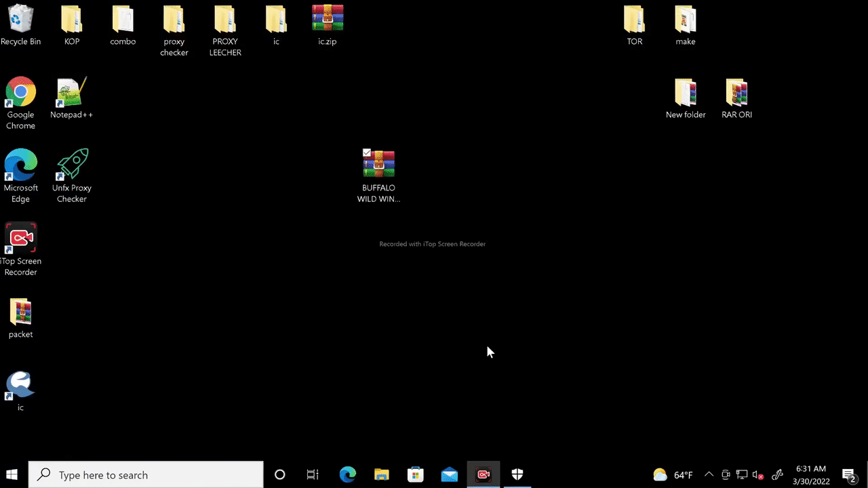Image resolution: width=868 pixels, height=488 pixels.
Task: Select the TOR folder on desktop
Action: pos(634,20)
